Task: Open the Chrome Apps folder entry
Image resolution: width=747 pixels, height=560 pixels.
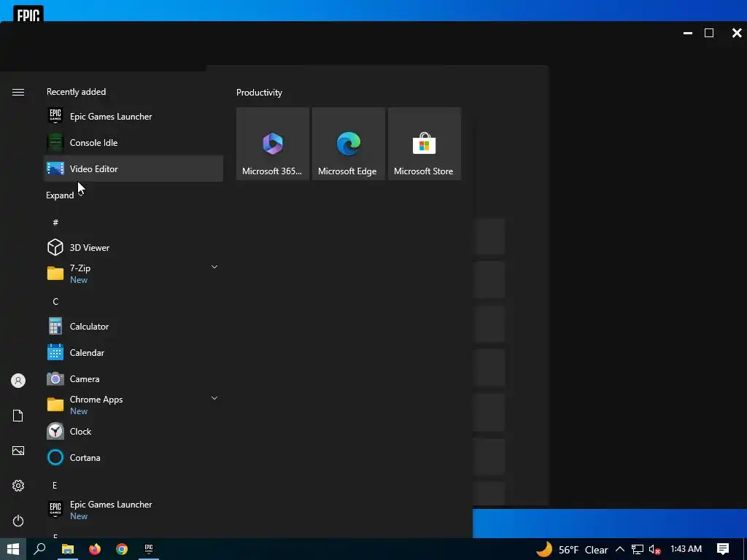Action: click(133, 405)
